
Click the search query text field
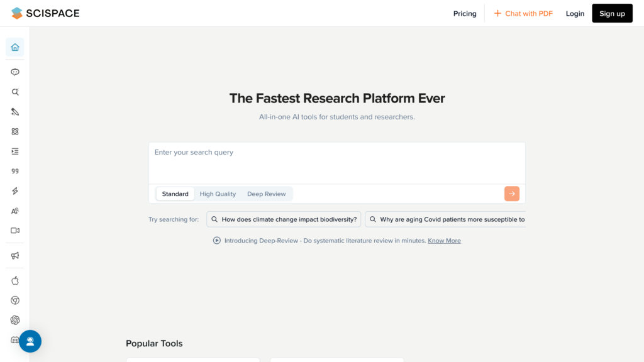point(336,162)
